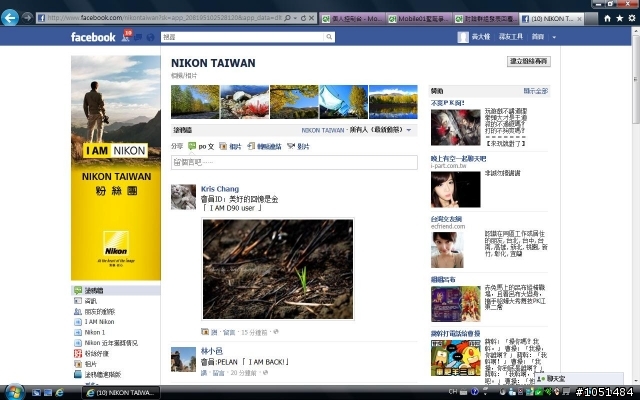Open the find friends link in header

click(511, 37)
